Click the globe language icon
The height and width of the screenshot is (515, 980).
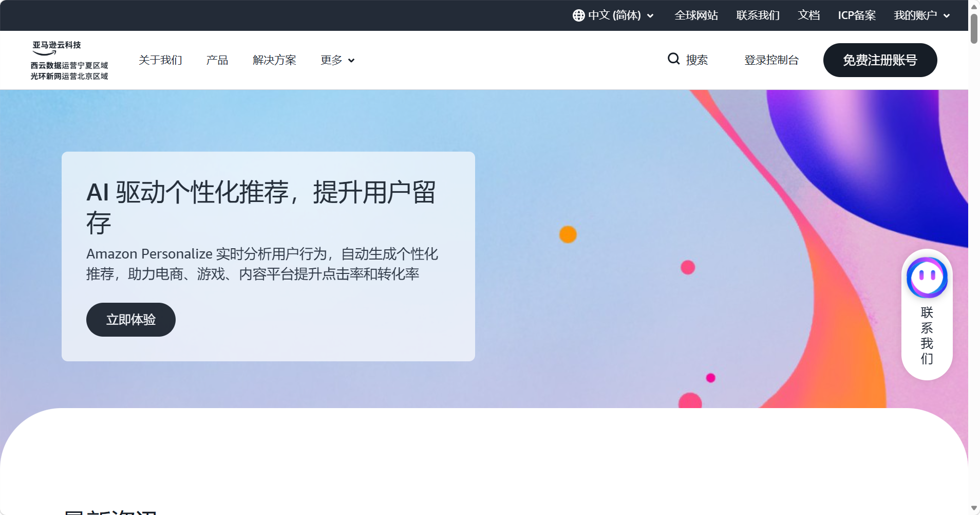pos(578,15)
